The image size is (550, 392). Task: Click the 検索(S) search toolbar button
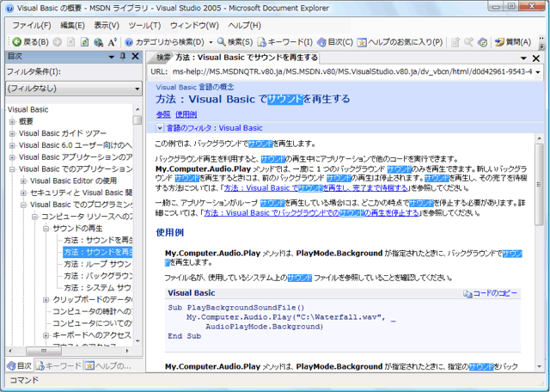[235, 42]
